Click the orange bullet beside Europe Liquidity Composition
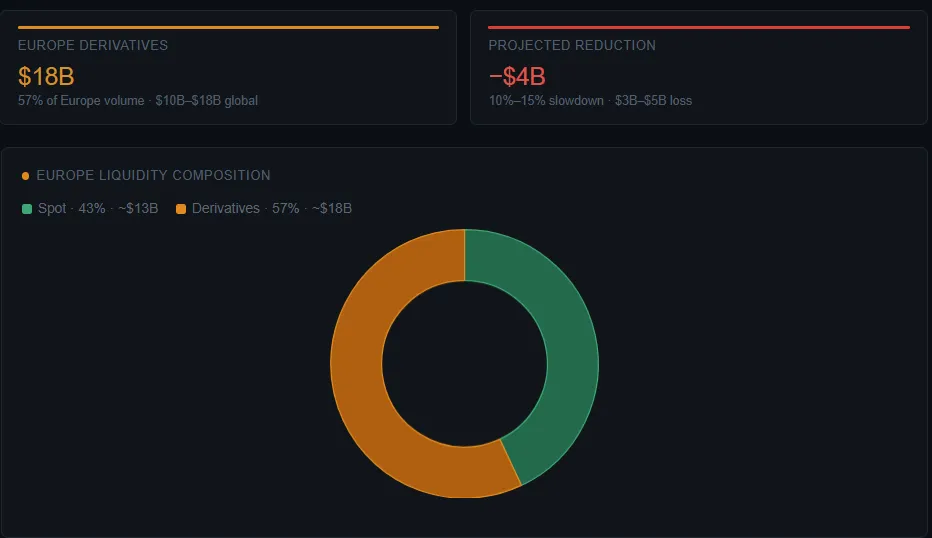This screenshot has width=932, height=538. [x=25, y=176]
